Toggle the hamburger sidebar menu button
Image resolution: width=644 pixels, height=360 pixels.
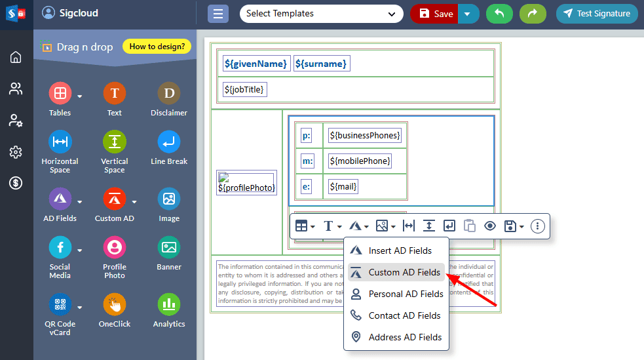coord(218,14)
